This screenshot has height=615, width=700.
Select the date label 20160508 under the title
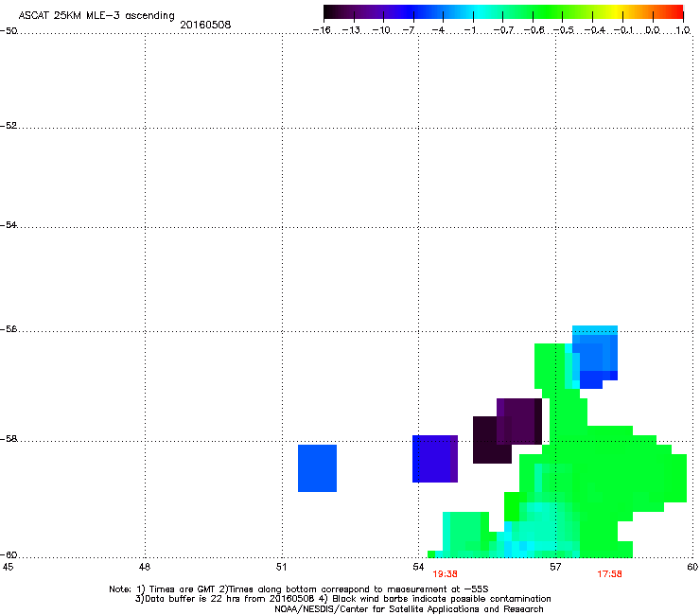click(x=205, y=25)
